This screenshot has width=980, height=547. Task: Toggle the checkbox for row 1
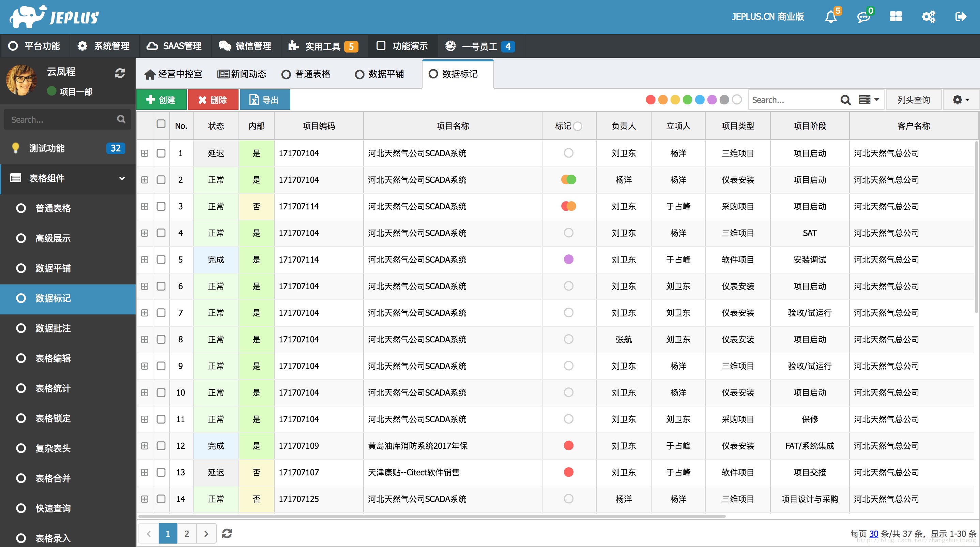(x=162, y=153)
